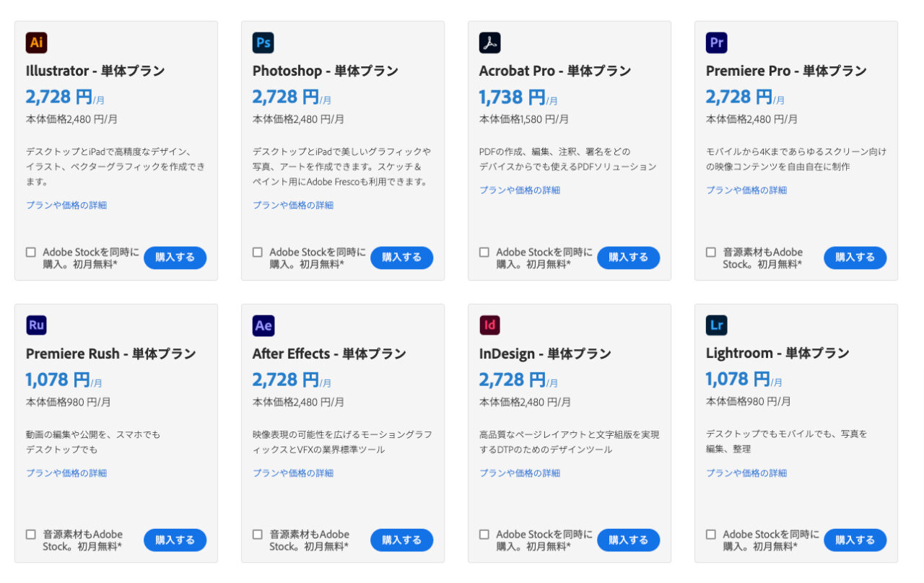Enable 音源素材 option for Premiere Pro plan
The image size is (924, 583).
tap(710, 252)
